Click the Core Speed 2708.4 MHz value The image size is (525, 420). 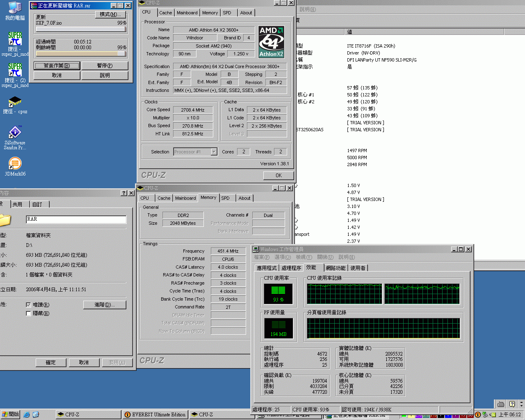coord(193,110)
